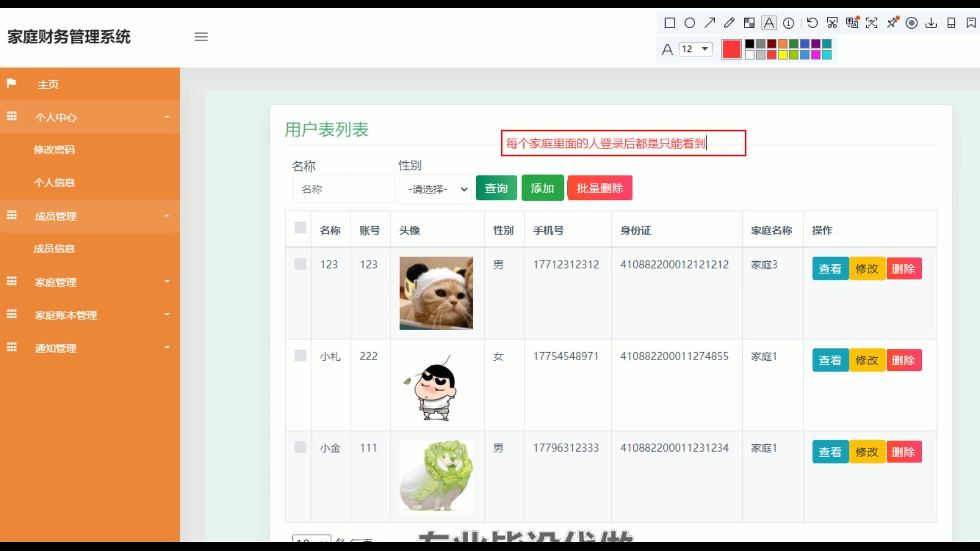Click 修改 for user 123

867,269
